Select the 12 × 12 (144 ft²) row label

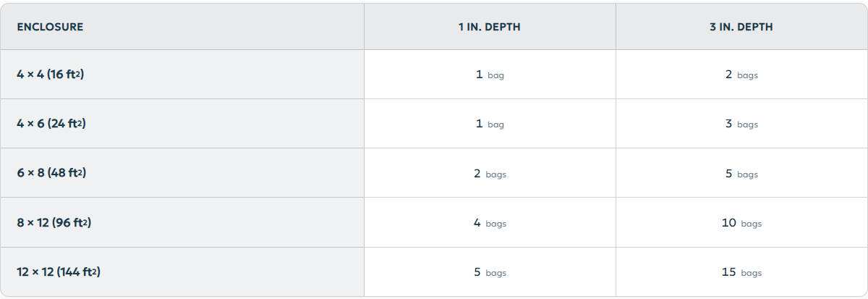[x=59, y=272]
